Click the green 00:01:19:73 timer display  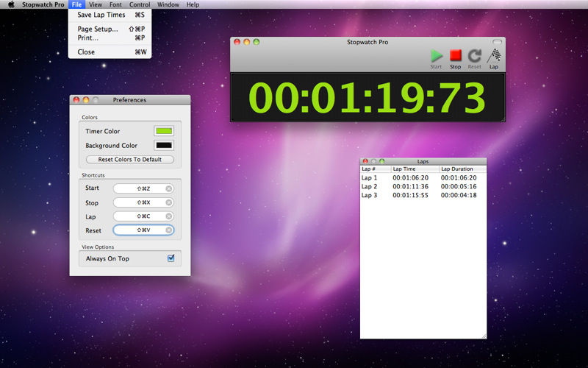tap(367, 98)
